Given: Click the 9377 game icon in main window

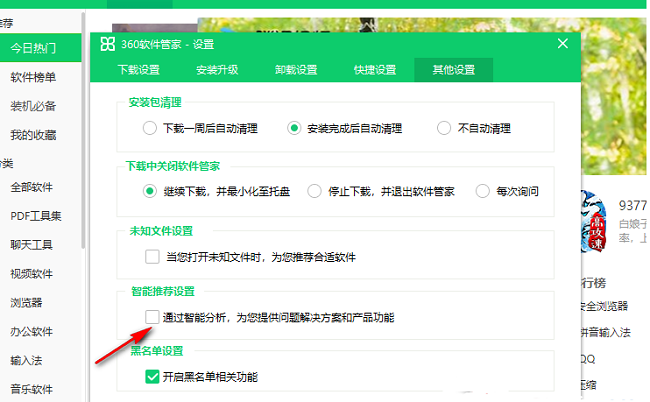Looking at the screenshot, I should pyautogui.click(x=594, y=222).
